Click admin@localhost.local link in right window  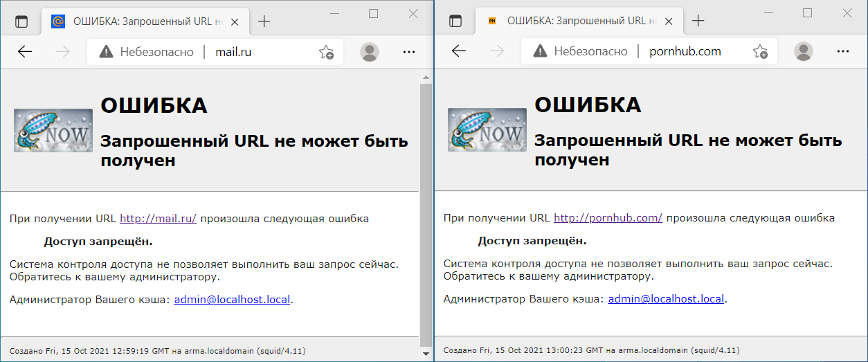coord(666,300)
